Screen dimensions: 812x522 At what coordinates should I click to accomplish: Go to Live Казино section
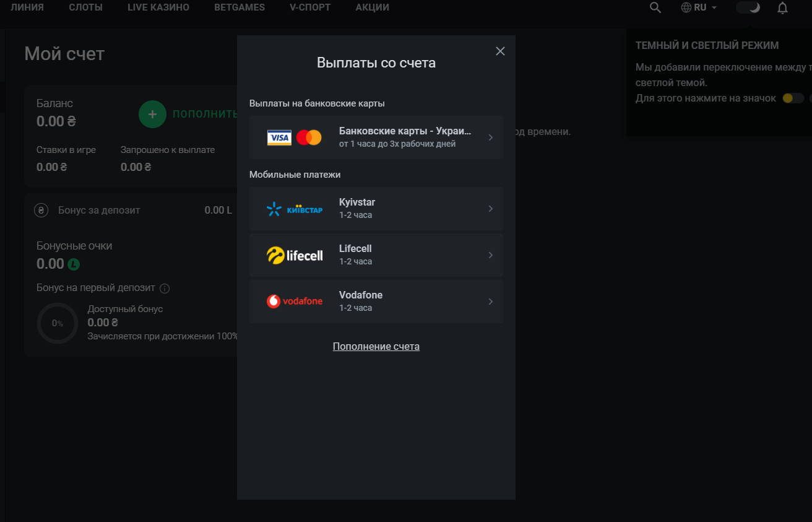158,8
